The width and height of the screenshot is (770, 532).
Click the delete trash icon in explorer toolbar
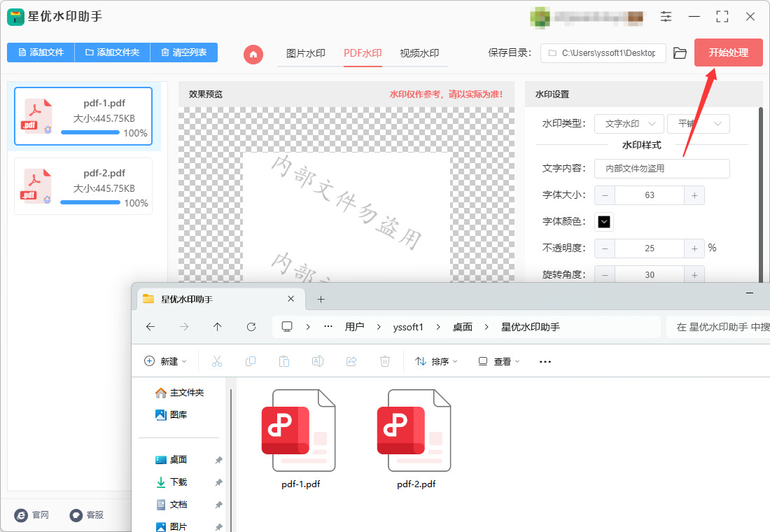click(385, 361)
